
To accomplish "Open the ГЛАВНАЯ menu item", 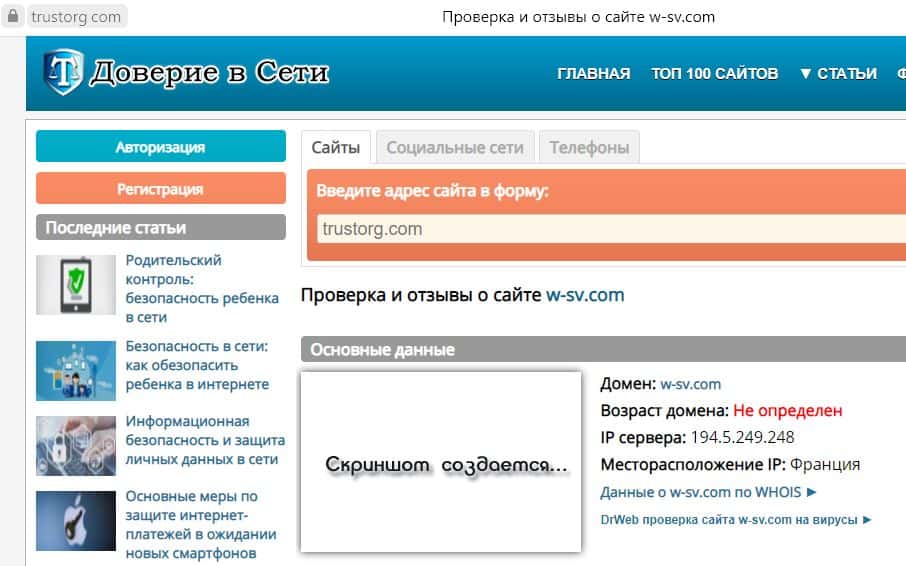I will (x=593, y=73).
